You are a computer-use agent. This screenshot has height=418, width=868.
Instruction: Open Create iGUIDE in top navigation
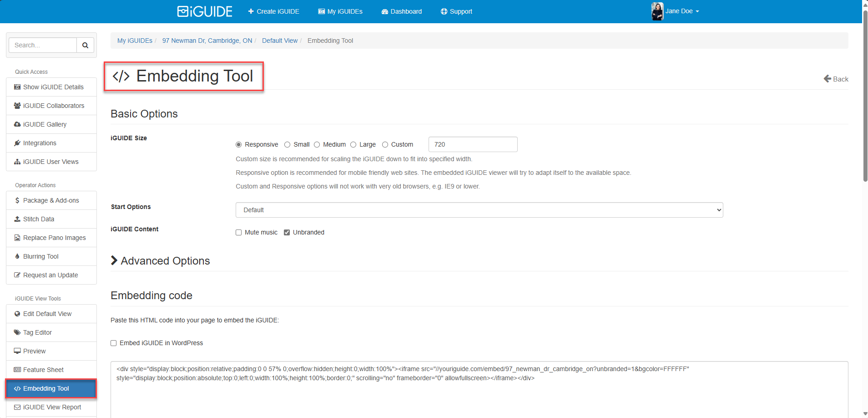pyautogui.click(x=273, y=11)
